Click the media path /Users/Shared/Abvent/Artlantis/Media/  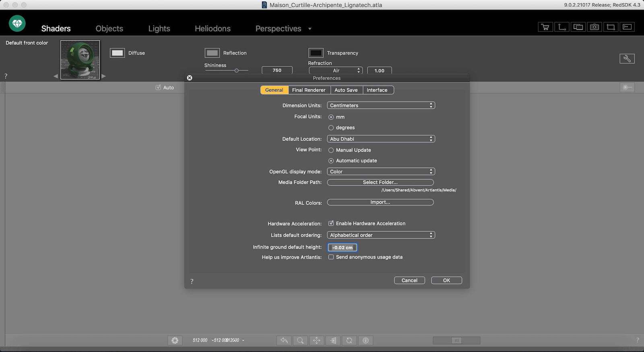(419, 190)
